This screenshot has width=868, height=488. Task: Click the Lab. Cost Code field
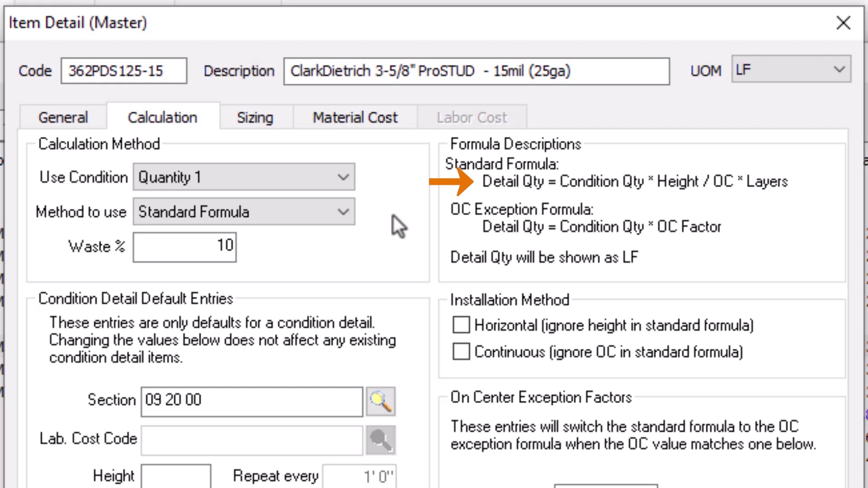point(251,440)
